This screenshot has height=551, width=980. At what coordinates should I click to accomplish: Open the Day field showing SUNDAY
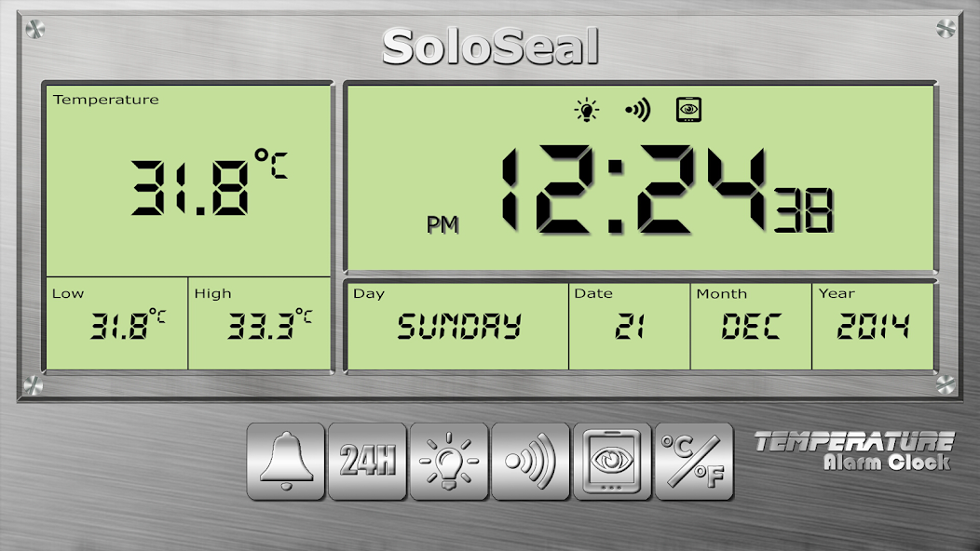(x=456, y=324)
